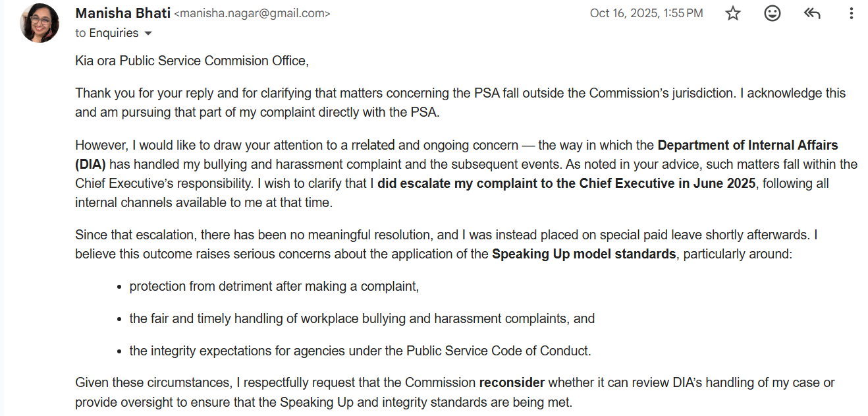
Task: Click the 'integrity expectations for agencies' bullet
Action: (x=360, y=351)
